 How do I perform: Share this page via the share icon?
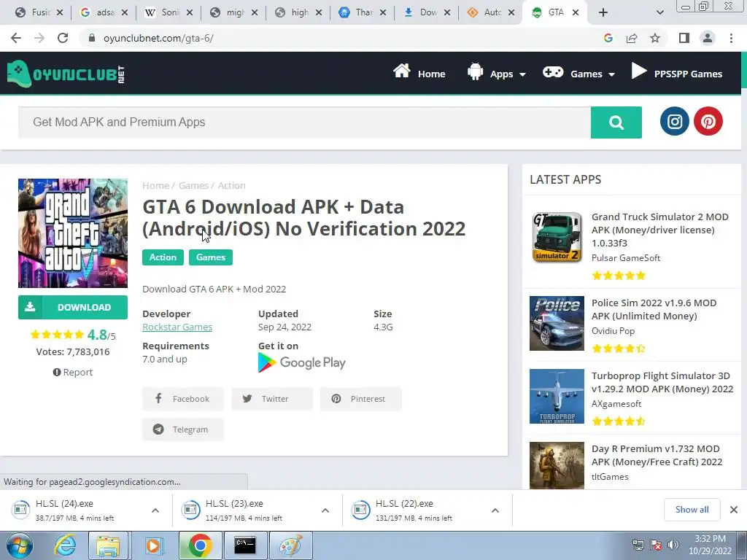click(x=632, y=38)
